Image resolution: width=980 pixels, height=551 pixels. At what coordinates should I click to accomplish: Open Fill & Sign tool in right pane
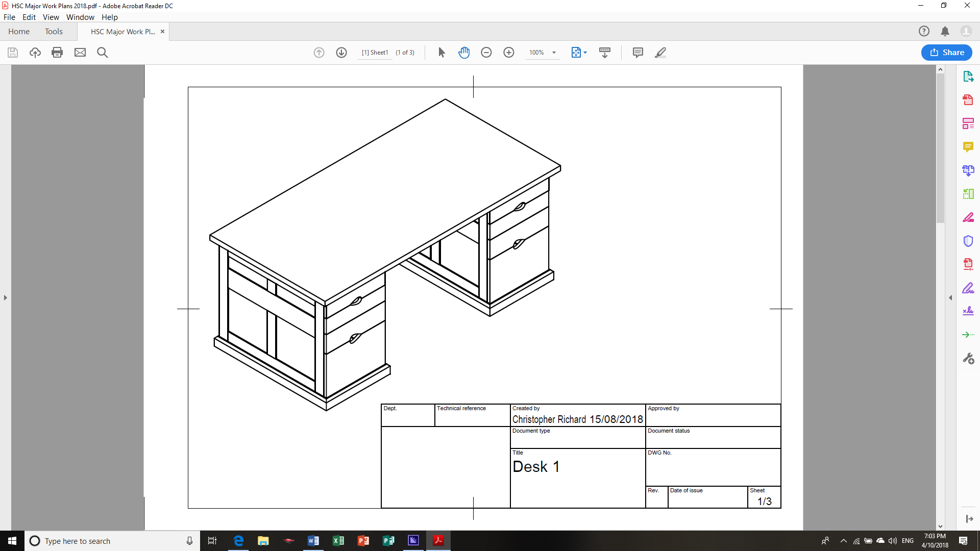(968, 288)
